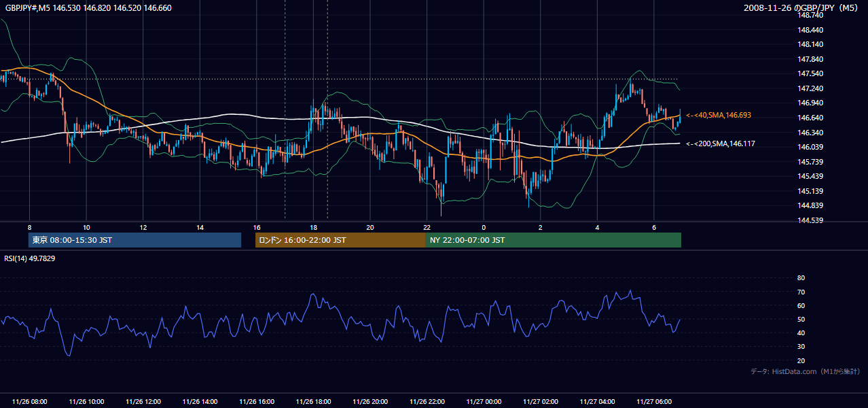The height and width of the screenshot is (408, 868).
Task: Click the 11/26 14:00 time axis label
Action: (200, 402)
